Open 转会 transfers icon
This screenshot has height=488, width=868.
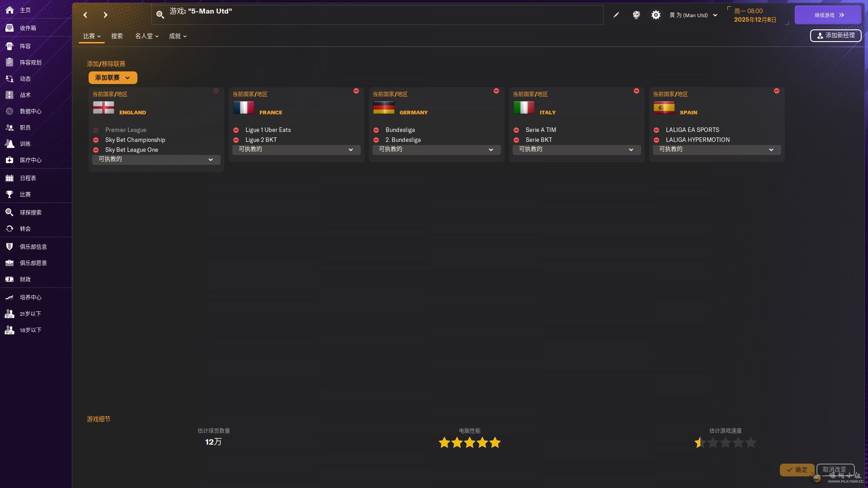pos(9,229)
